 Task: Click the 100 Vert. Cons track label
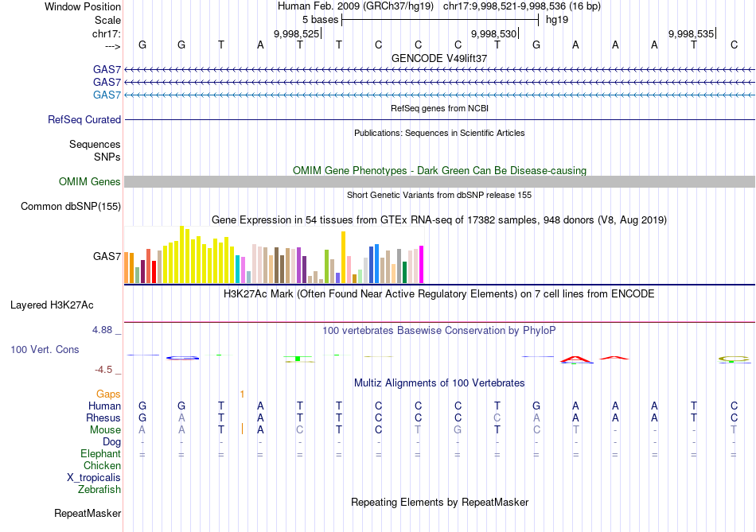(45, 349)
